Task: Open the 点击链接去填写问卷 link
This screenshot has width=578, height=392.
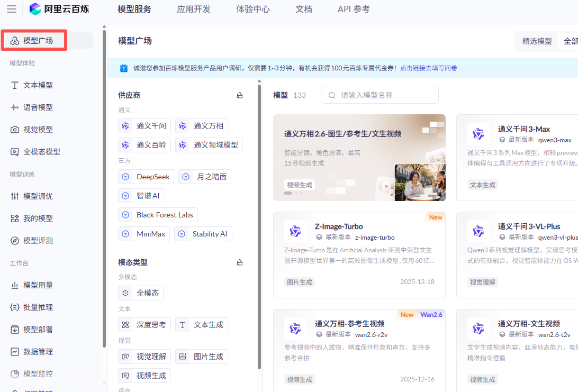Action: (429, 68)
